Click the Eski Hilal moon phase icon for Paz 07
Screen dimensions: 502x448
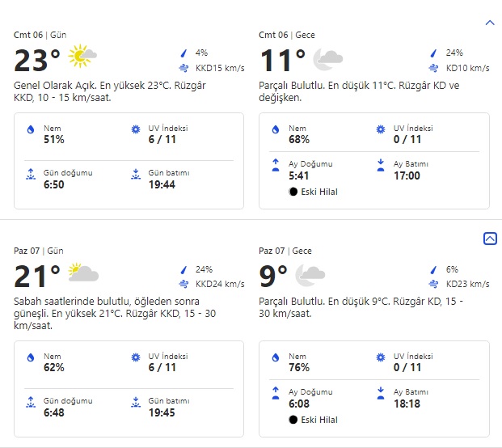(x=293, y=420)
